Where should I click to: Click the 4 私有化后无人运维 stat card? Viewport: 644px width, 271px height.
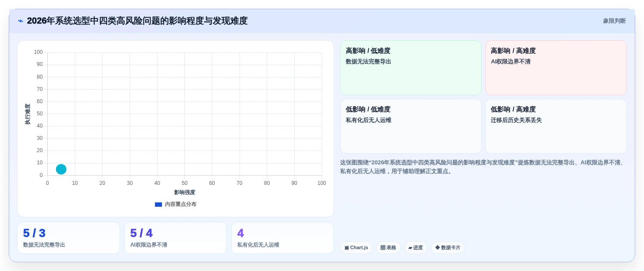(282, 238)
